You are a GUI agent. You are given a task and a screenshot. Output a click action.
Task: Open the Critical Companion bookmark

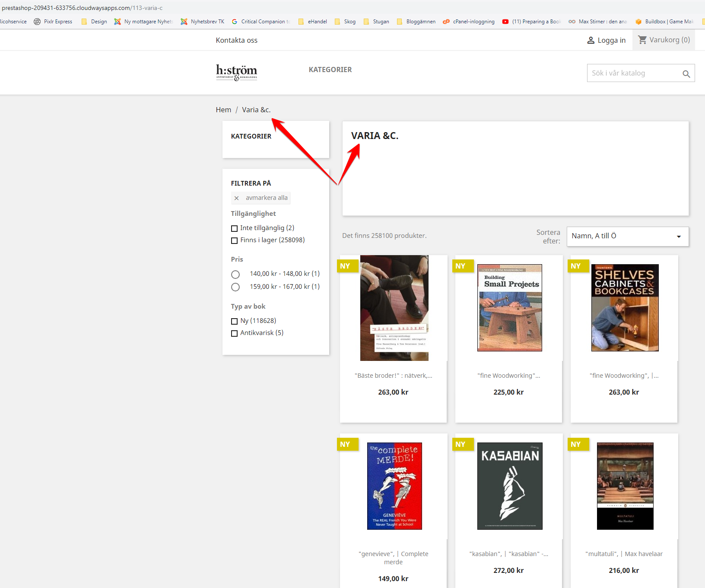261,22
